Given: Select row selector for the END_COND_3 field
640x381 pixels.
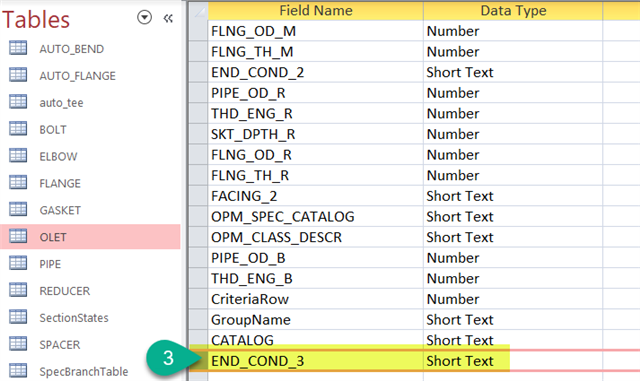Looking at the screenshot, I should click(x=198, y=361).
